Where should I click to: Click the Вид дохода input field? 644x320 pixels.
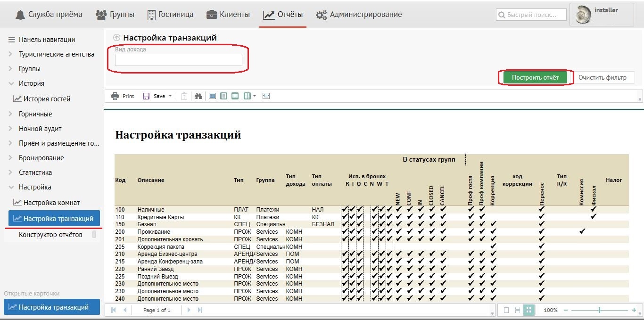(x=179, y=60)
